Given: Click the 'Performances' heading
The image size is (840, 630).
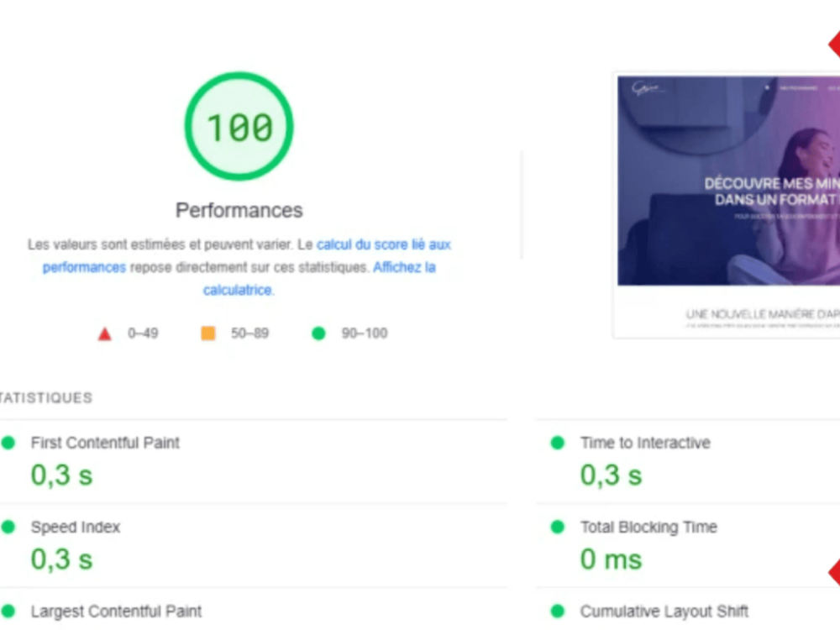Looking at the screenshot, I should (x=239, y=211).
